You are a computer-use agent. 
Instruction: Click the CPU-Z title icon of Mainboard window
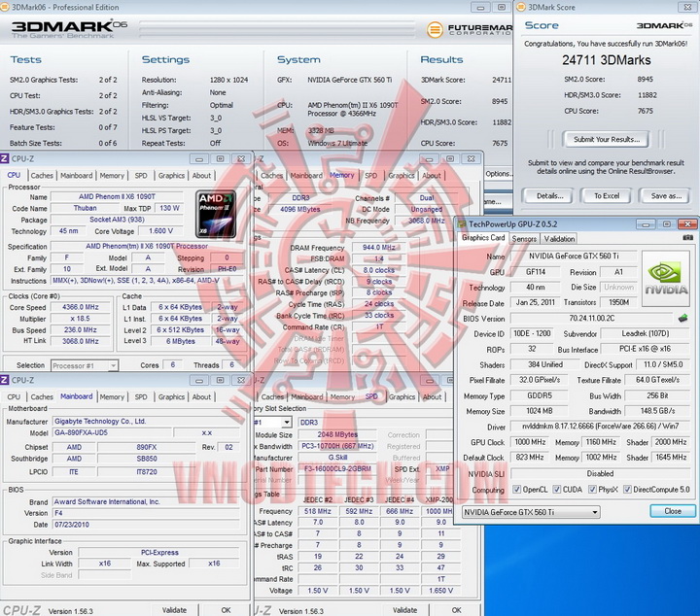[5, 380]
